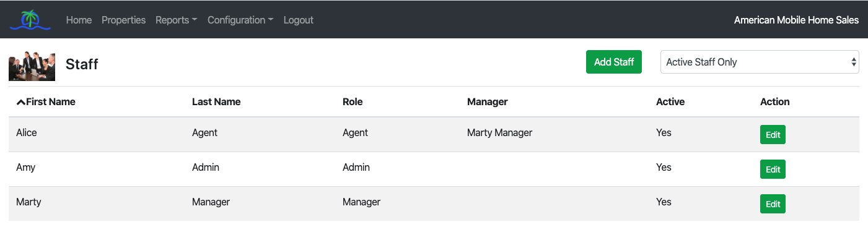This screenshot has width=868, height=240.
Task: Open the Properties nav item
Action: [123, 20]
